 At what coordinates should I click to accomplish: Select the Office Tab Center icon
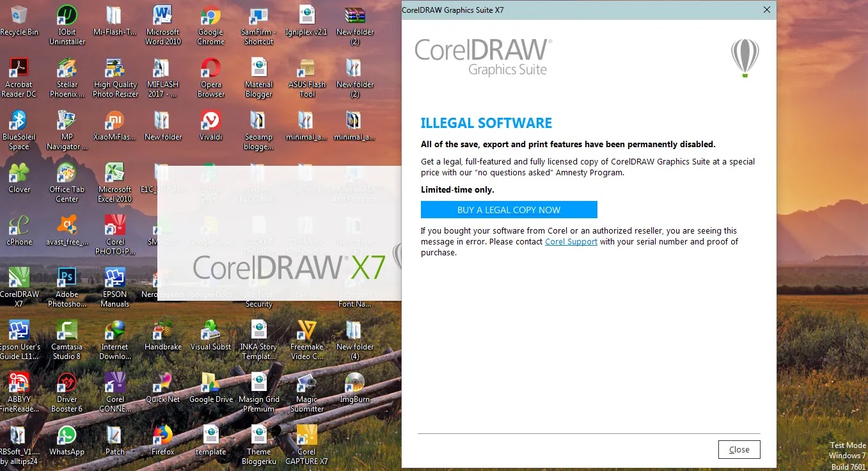(67, 182)
